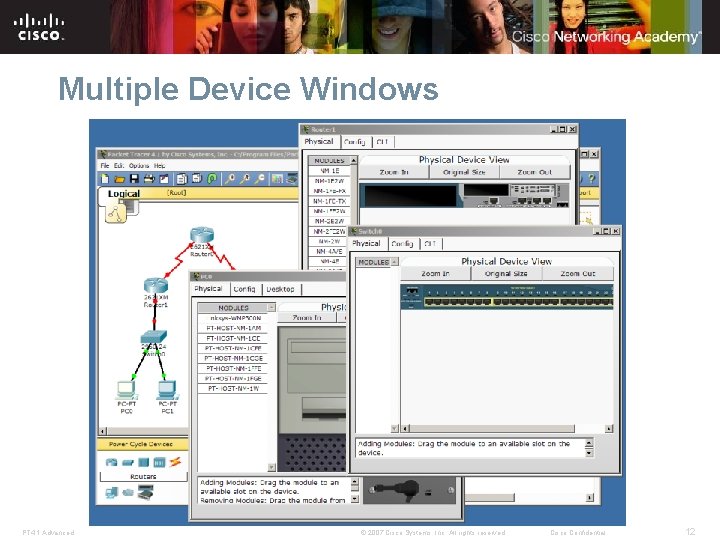Click Zoom In in the PC0 window
This screenshot has width=720, height=540.
[x=307, y=317]
